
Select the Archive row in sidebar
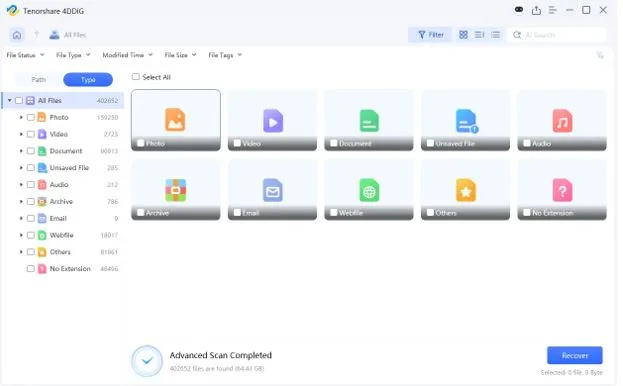pos(63,201)
